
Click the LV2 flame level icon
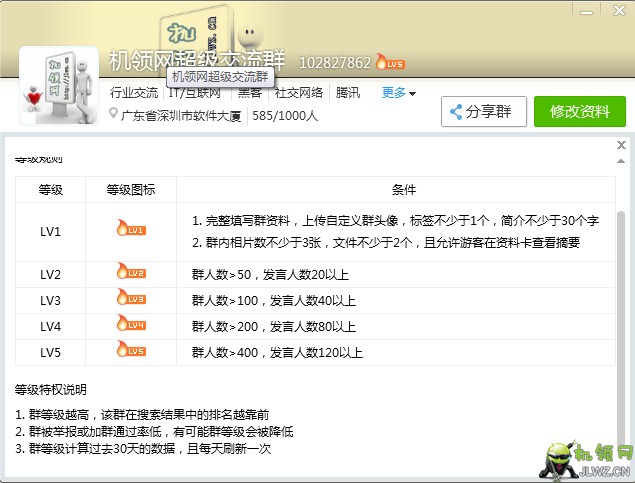coord(131,271)
